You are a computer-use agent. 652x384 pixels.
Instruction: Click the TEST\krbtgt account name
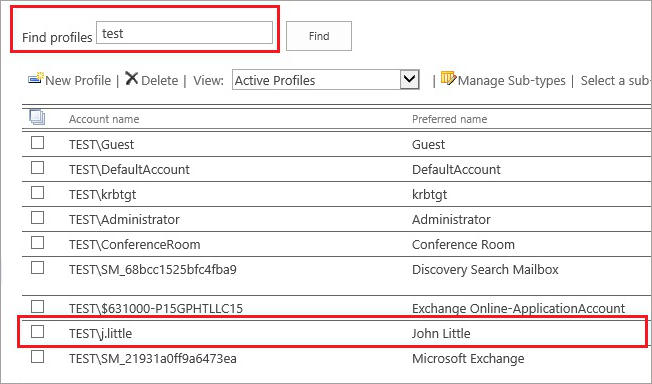tap(103, 195)
